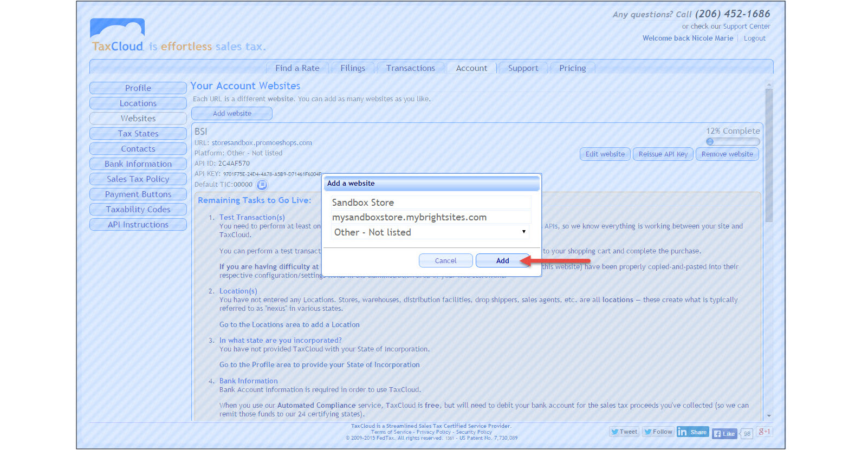Click the Default TIC round icon
The image size is (868, 450).
(x=262, y=185)
